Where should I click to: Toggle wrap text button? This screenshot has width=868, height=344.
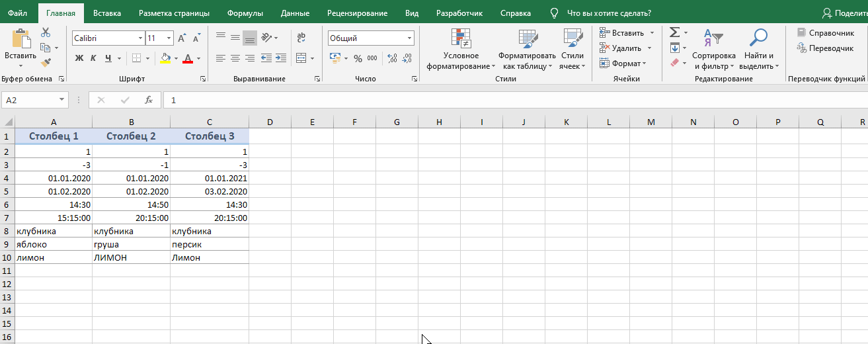coord(301,38)
